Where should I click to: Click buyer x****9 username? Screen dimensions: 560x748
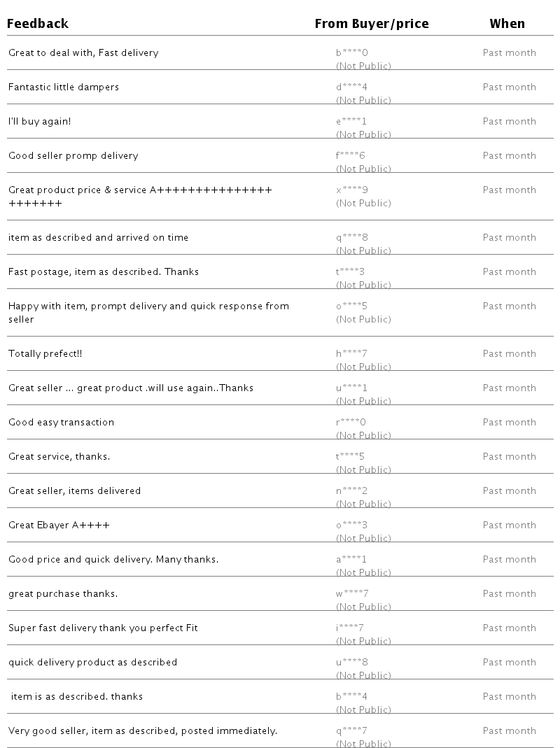pyautogui.click(x=351, y=190)
